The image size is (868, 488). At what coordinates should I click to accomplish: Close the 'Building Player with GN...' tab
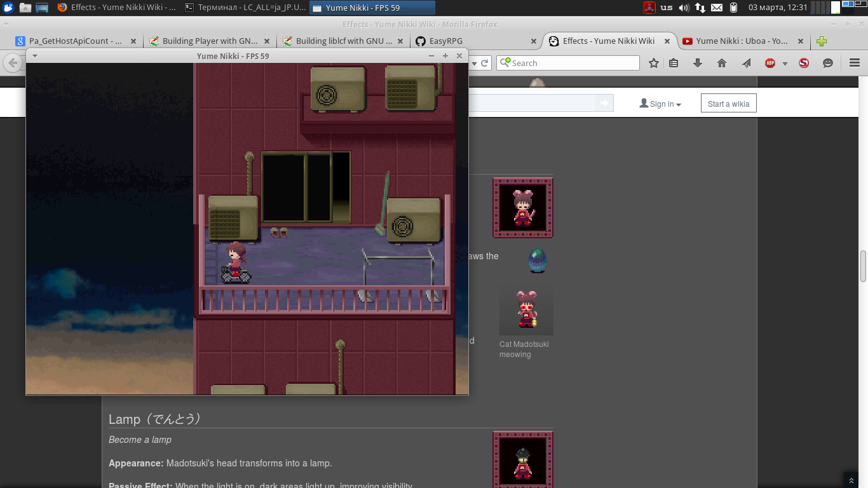[267, 41]
